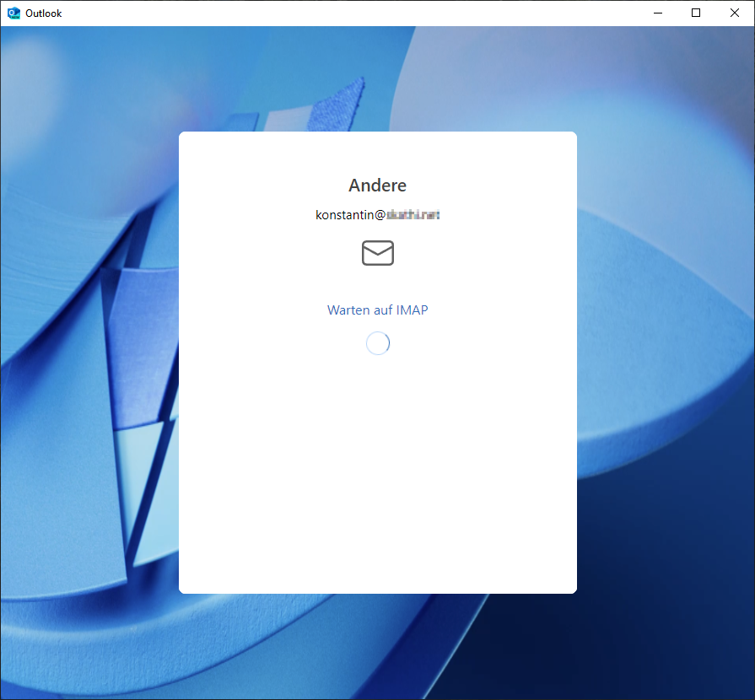Click the bottom-right corner of the white dialog card

click(x=570, y=587)
